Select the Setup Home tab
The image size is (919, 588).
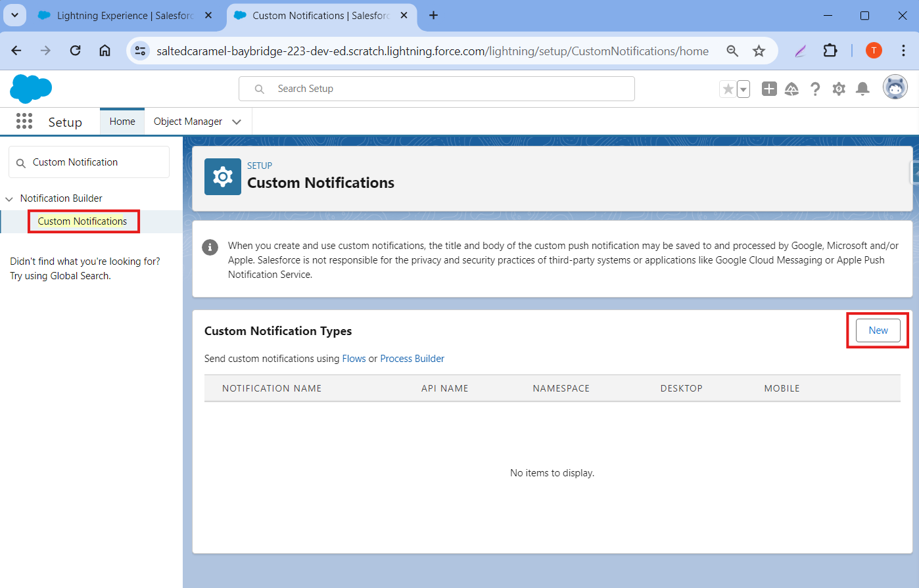(x=122, y=122)
